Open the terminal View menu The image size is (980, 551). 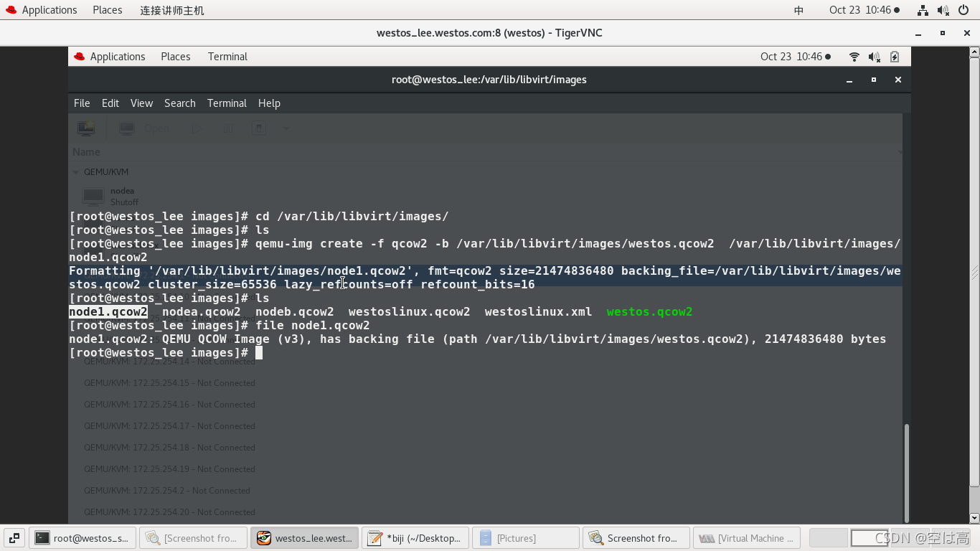pyautogui.click(x=141, y=103)
